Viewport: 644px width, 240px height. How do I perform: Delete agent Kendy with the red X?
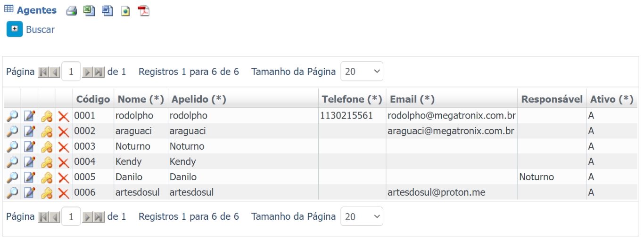click(64, 162)
